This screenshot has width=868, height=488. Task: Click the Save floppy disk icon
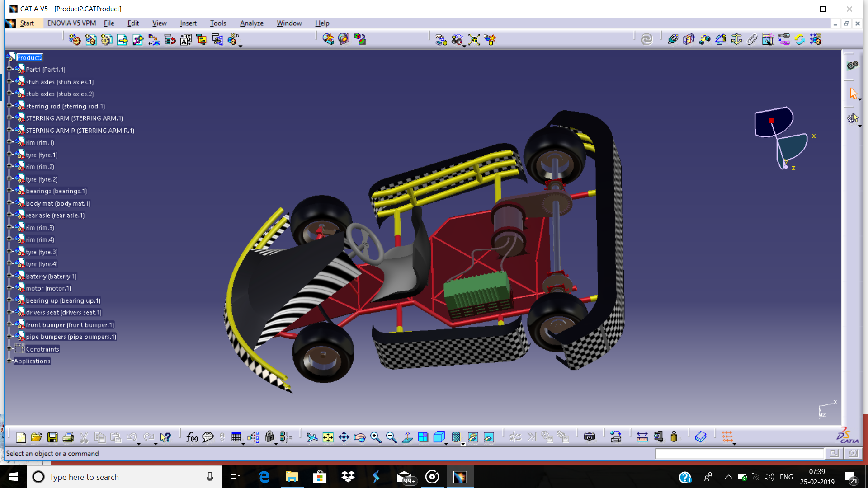tap(52, 437)
